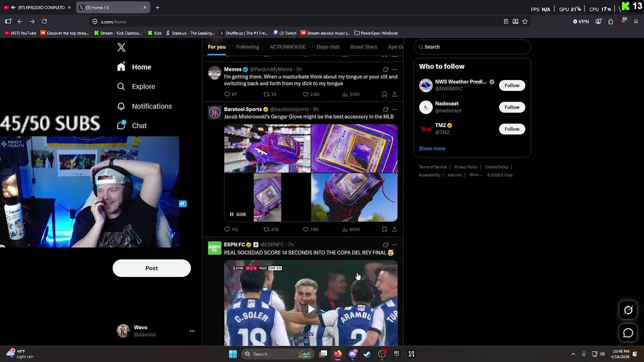Open Kick bookmark
This screenshot has width=644, height=362.
pos(154,33)
